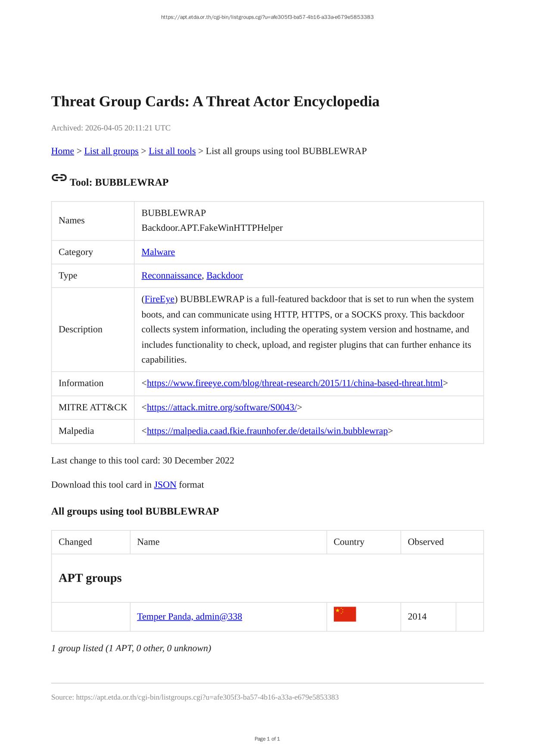Open the FireEye source link in description

(159, 299)
